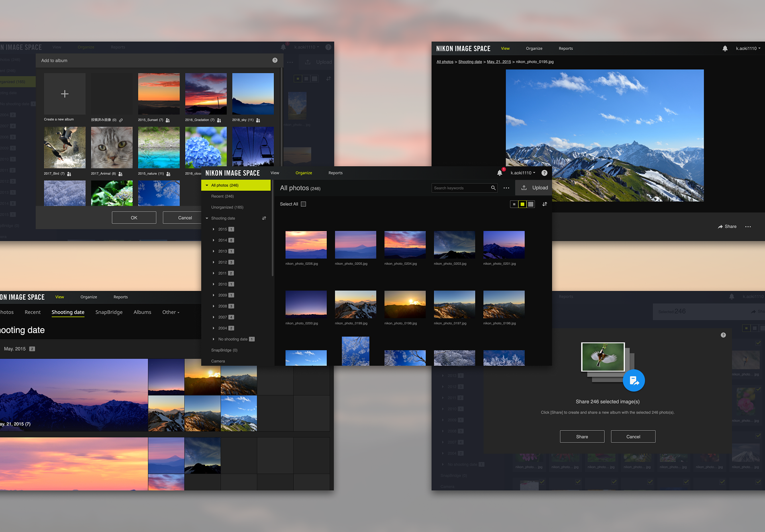Viewport: 765px width, 532px height.
Task: Click the search magnifier icon
Action: tap(493, 188)
